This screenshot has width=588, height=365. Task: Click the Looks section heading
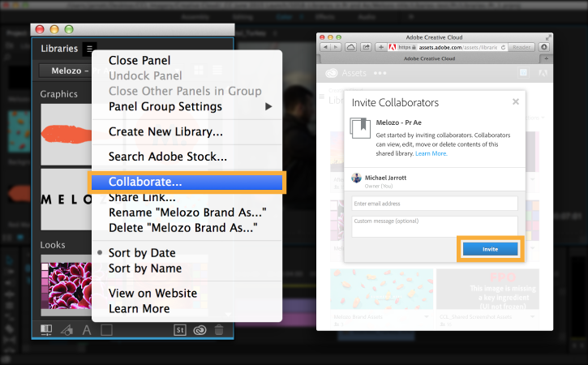point(53,245)
